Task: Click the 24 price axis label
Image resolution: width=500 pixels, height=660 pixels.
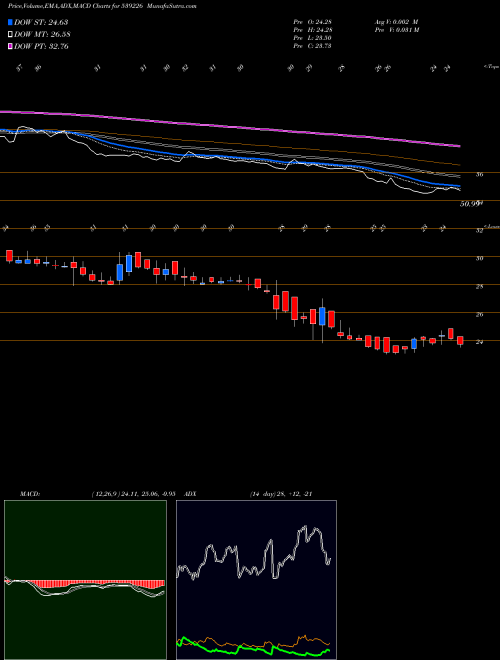Action: click(x=479, y=342)
